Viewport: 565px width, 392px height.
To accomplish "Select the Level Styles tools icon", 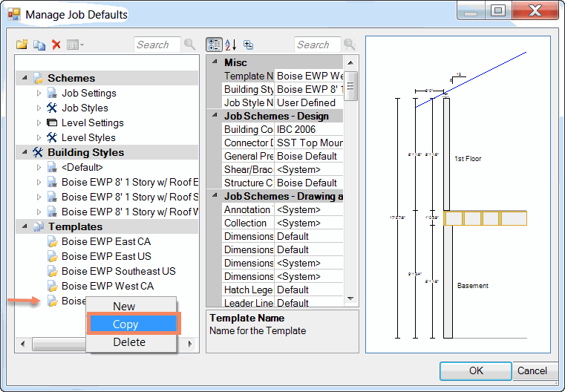I will (x=52, y=137).
